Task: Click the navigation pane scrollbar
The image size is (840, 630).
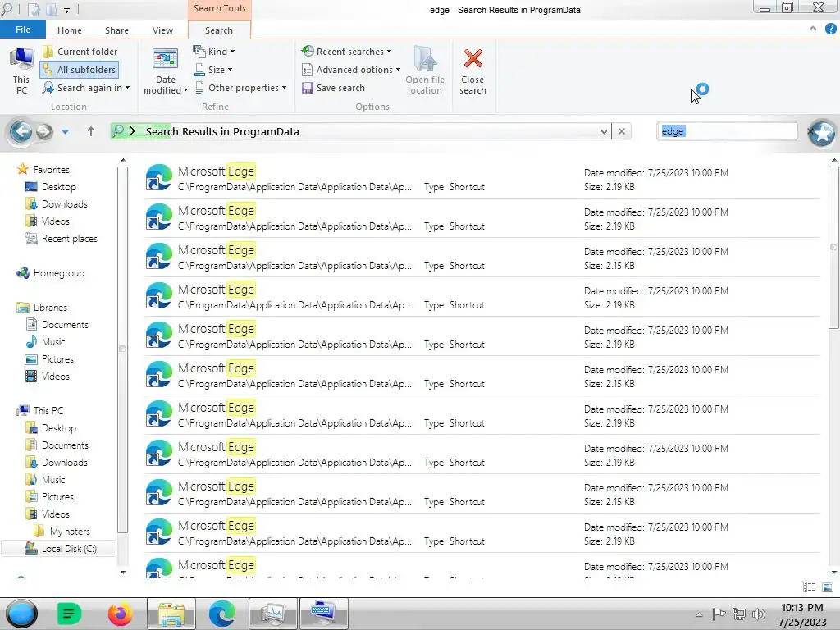Action: [122, 349]
